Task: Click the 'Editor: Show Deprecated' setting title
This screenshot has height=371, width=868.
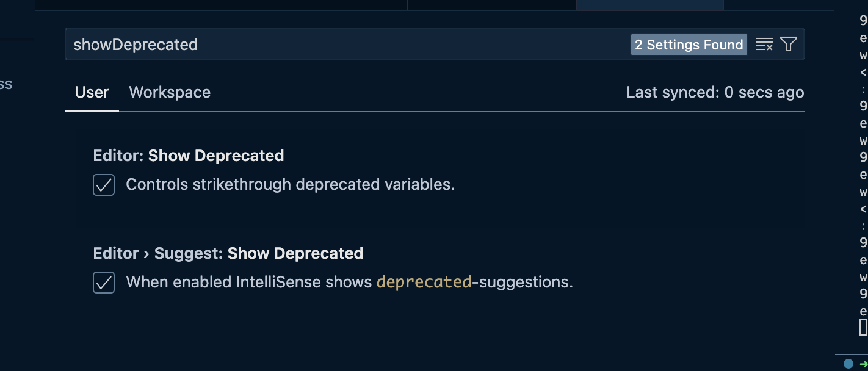Action: pyautogui.click(x=188, y=156)
